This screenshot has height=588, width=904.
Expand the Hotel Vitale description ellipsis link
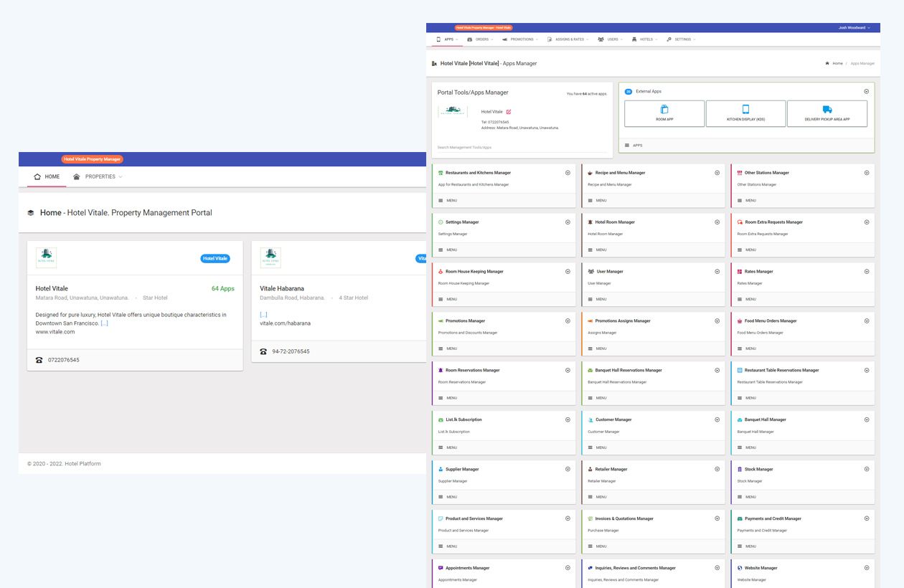coord(105,323)
